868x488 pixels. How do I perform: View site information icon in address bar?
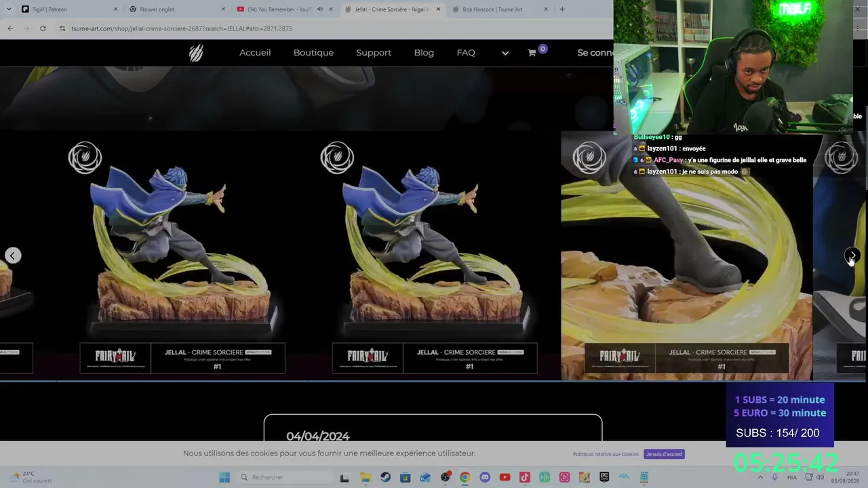pos(62,28)
